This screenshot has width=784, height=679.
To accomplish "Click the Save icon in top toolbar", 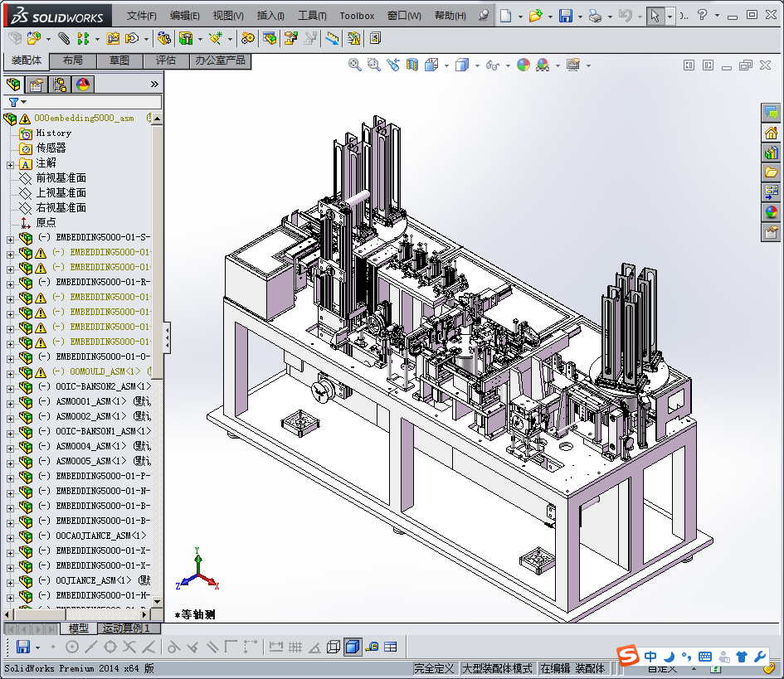I will click(565, 16).
